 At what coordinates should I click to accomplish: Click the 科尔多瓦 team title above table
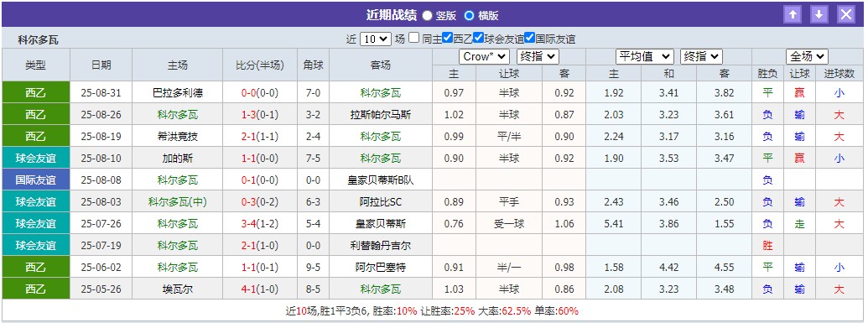pyautogui.click(x=39, y=40)
